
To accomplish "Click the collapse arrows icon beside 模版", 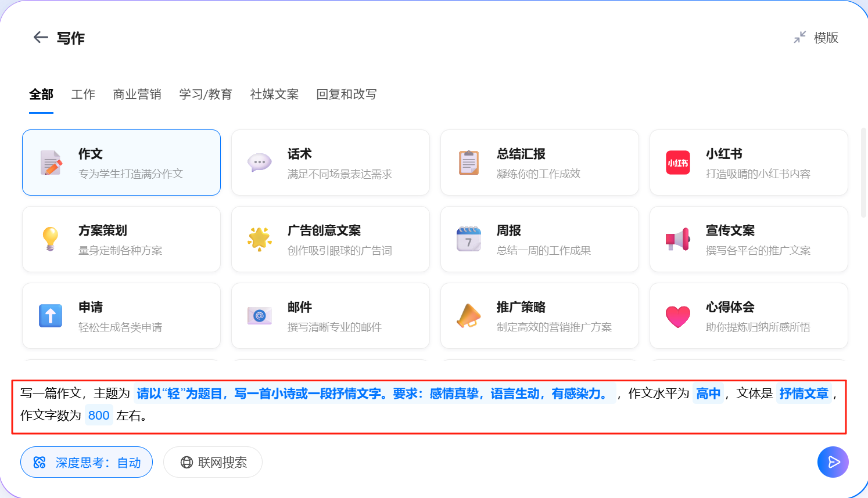I will tap(800, 37).
